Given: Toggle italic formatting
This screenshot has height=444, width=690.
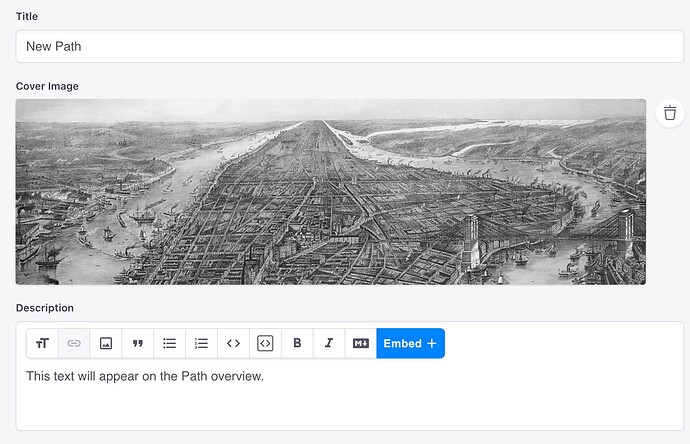Looking at the screenshot, I should (329, 343).
